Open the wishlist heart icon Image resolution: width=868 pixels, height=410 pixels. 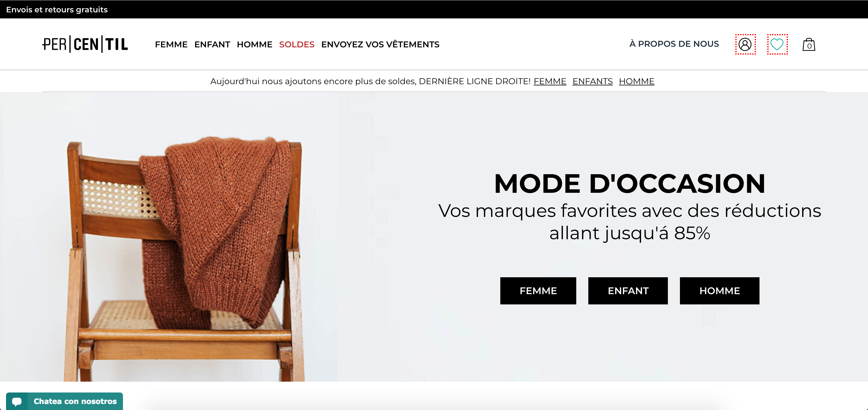coord(777,44)
